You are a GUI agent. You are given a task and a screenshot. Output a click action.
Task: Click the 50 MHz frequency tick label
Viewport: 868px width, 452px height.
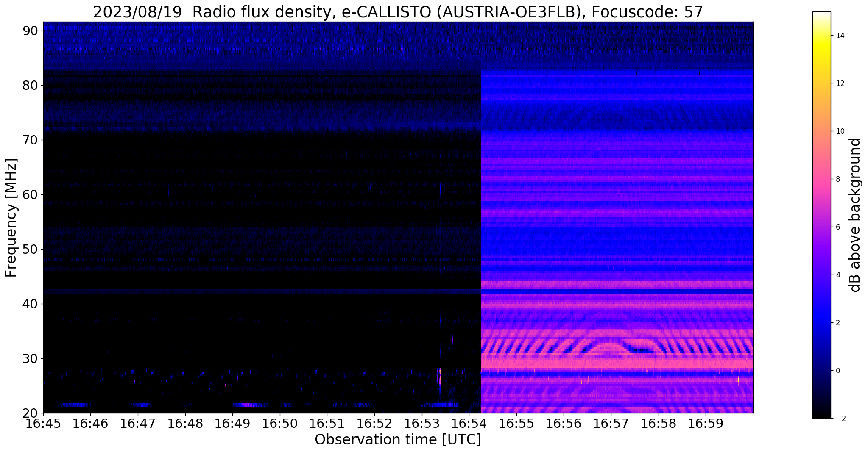31,250
